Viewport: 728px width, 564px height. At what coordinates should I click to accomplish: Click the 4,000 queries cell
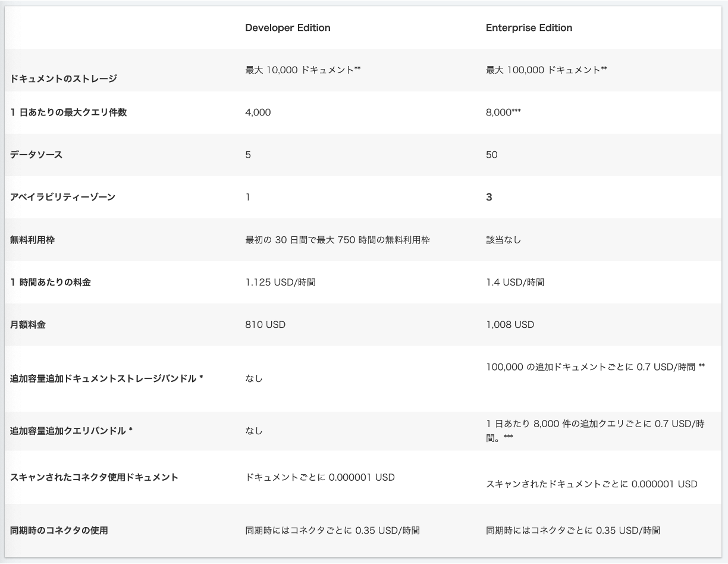(x=258, y=112)
